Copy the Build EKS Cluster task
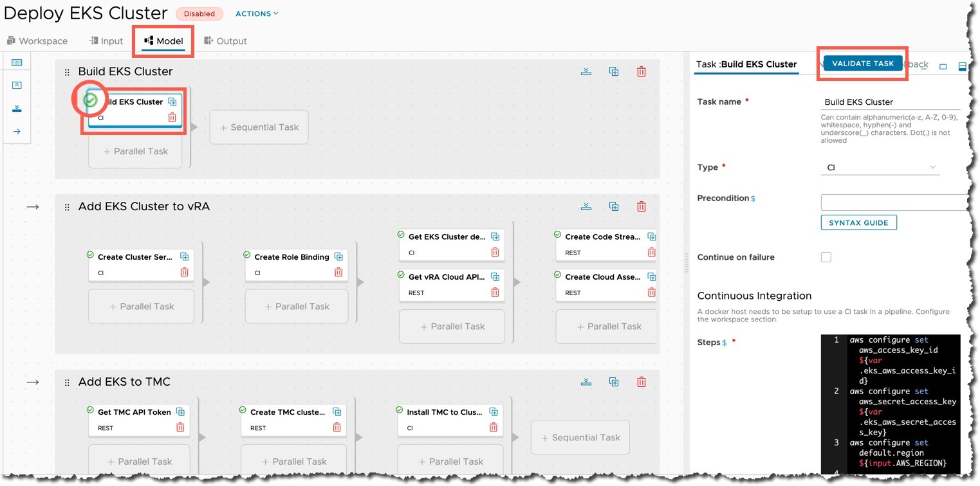This screenshot has height=486, width=980. pyautogui.click(x=172, y=102)
